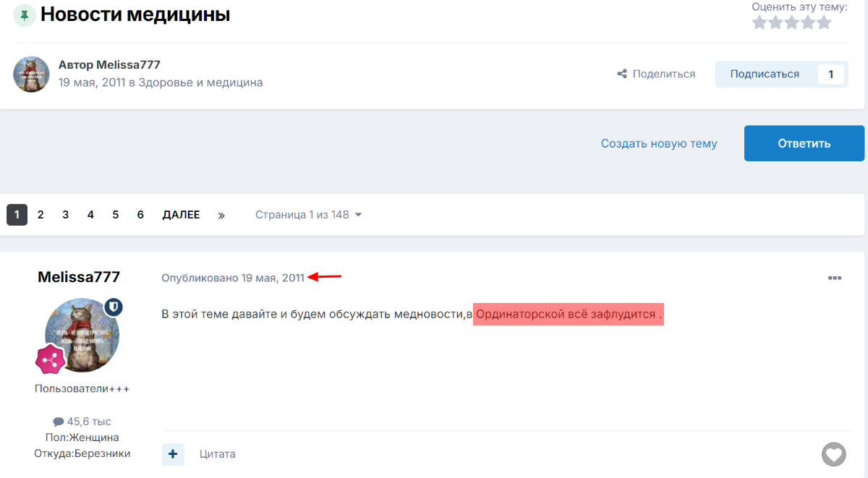868x478 pixels.
Task: Go to last page double-arrow icon
Action: (221, 215)
